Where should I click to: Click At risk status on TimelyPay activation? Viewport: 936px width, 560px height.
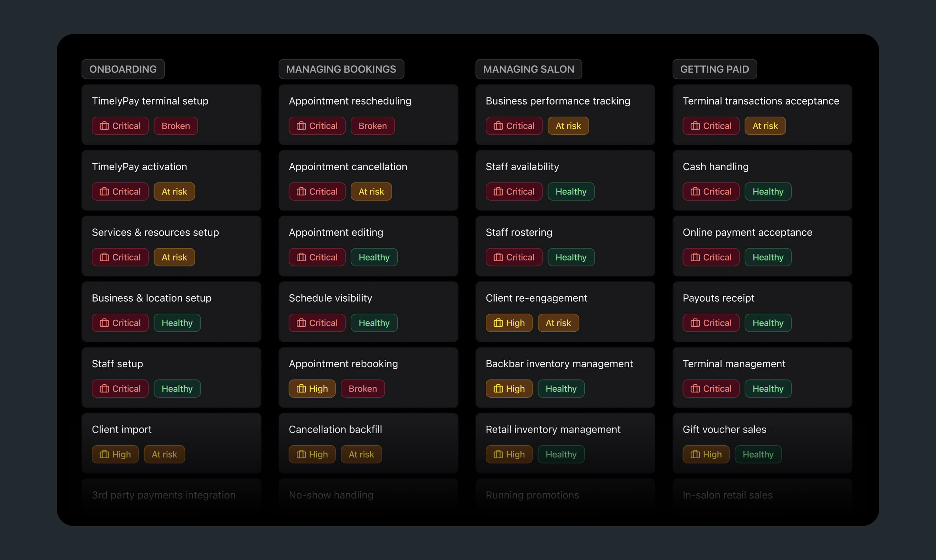[174, 192]
